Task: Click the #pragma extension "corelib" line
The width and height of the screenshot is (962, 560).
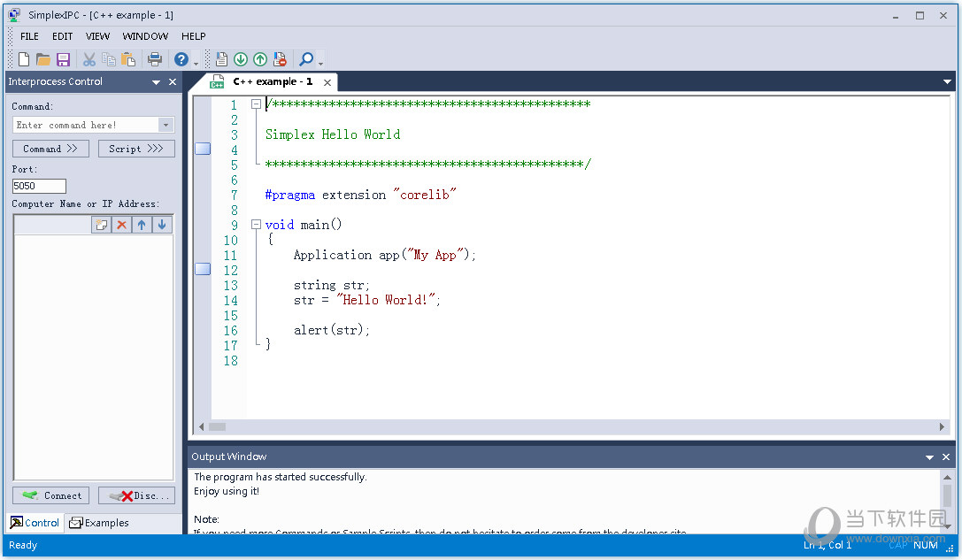Action: click(x=361, y=195)
